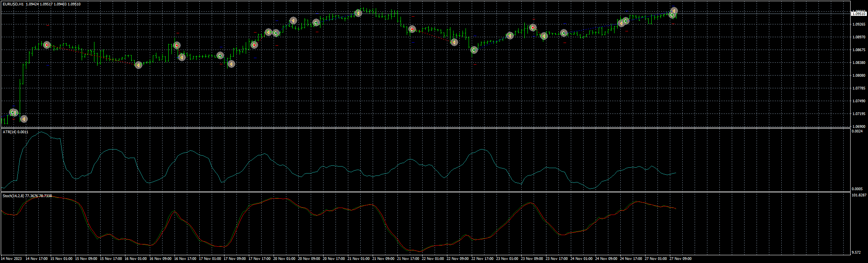Click the 15 Nov 09:00 time axis label

point(86,258)
